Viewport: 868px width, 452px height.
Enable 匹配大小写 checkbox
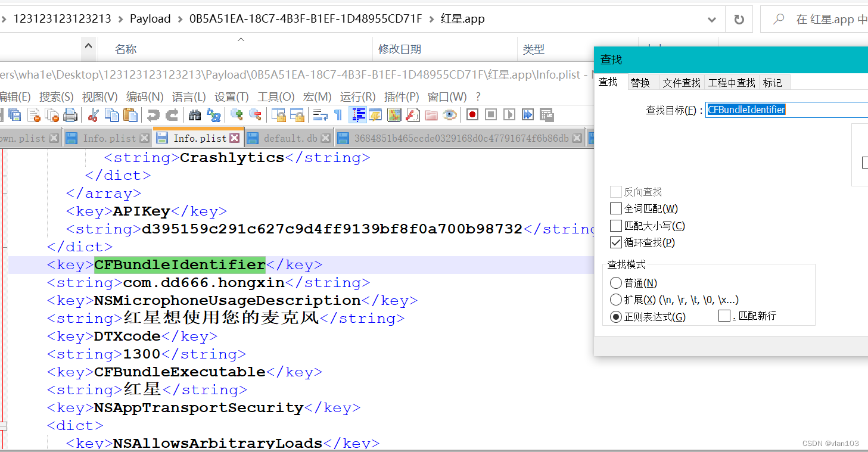(x=616, y=226)
